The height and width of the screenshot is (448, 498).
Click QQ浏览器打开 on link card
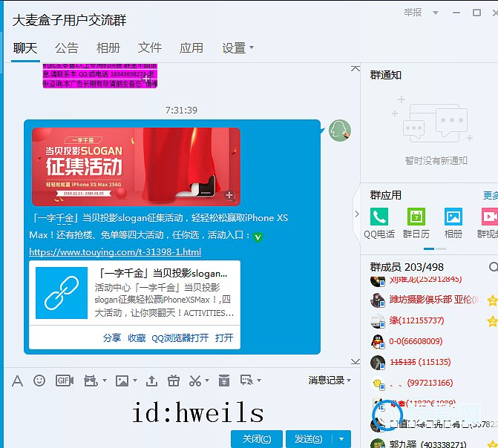tap(180, 337)
